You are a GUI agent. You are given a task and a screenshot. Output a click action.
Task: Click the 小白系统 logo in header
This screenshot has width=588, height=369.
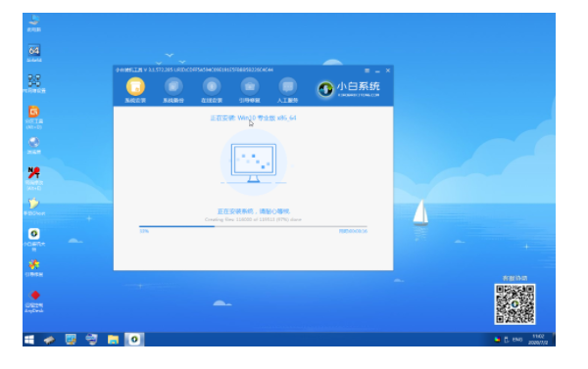(x=349, y=89)
